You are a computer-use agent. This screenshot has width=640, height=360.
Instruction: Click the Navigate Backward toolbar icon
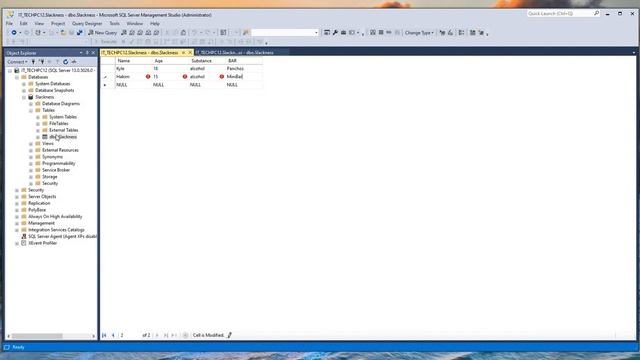click(x=14, y=33)
